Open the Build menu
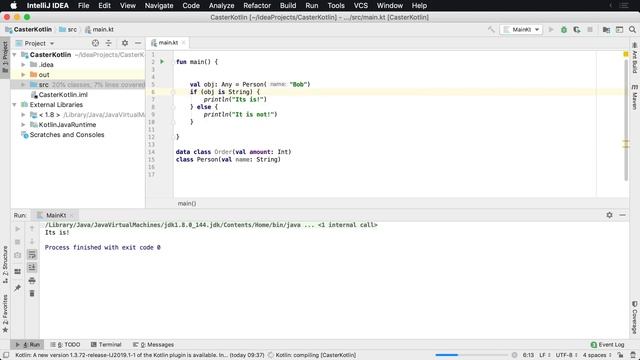 (288, 5)
